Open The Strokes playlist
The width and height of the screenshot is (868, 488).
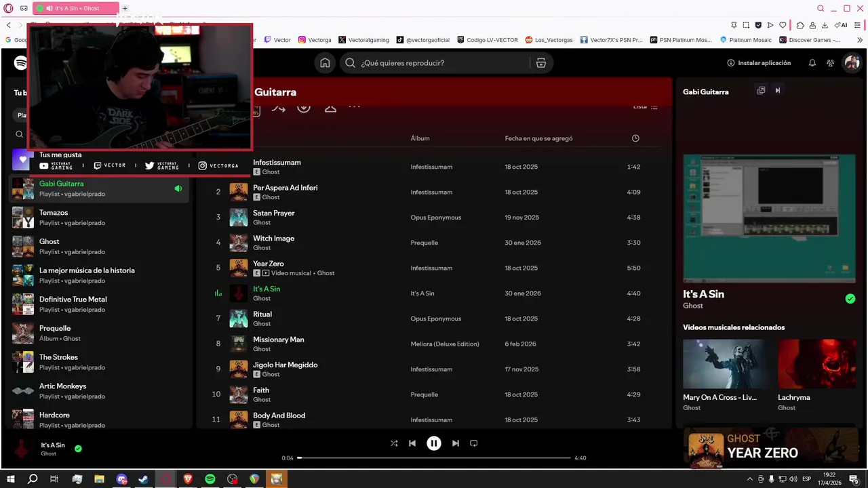pyautogui.click(x=100, y=362)
